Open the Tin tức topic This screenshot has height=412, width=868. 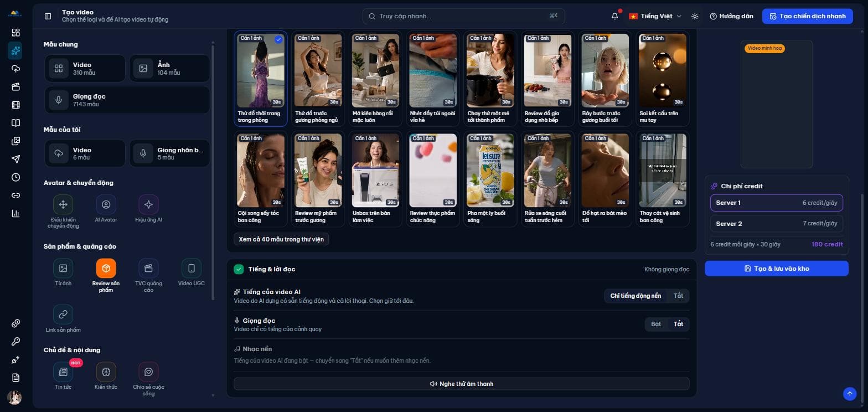click(x=63, y=376)
